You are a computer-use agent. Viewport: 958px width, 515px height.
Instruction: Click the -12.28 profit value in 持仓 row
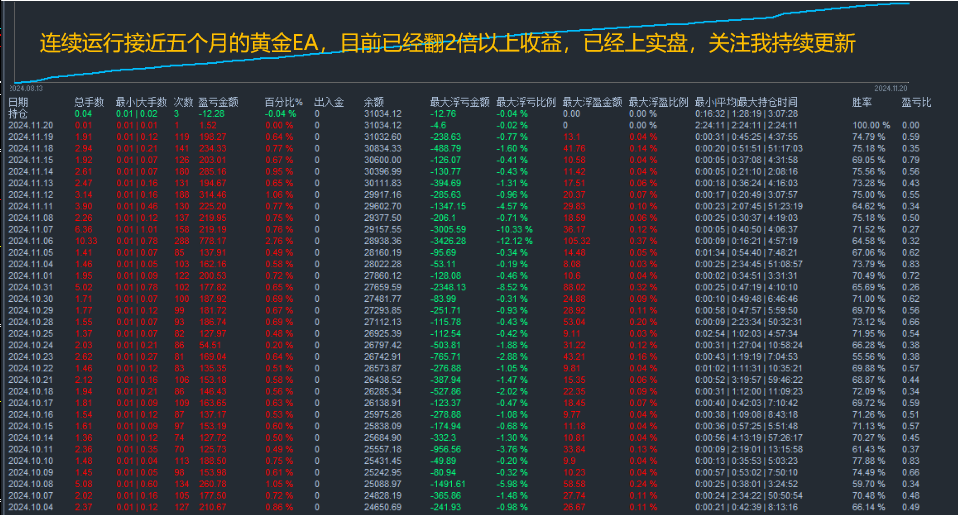click(x=211, y=114)
